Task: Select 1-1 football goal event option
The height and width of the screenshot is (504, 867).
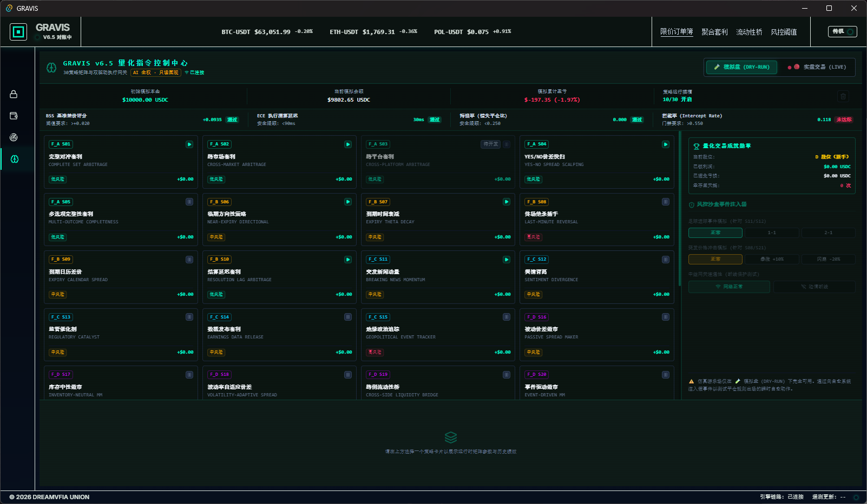Action: (x=772, y=233)
